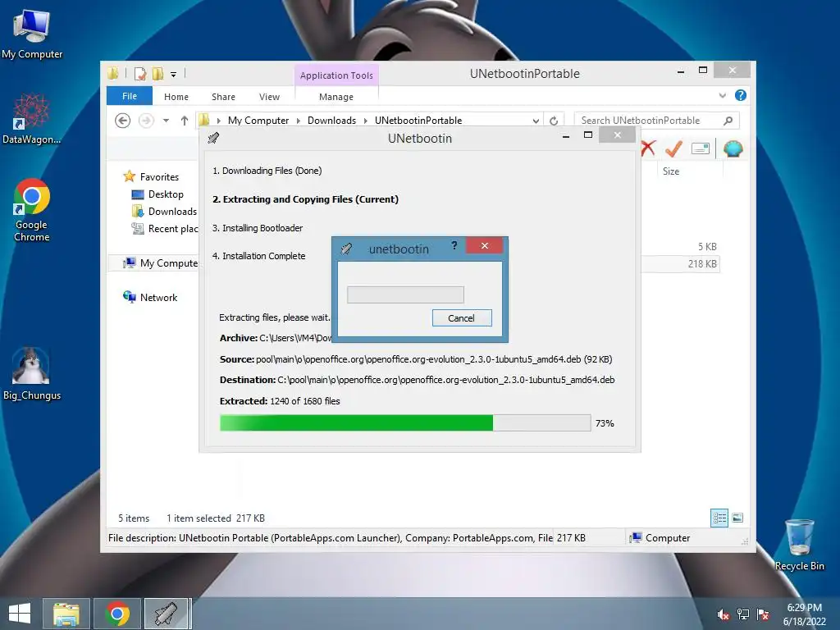This screenshot has height=630, width=840.
Task: Click New Folder quick access icon
Action: (157, 73)
